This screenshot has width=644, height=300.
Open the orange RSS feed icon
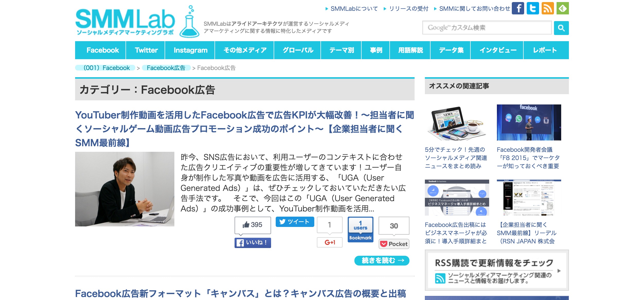(548, 8)
